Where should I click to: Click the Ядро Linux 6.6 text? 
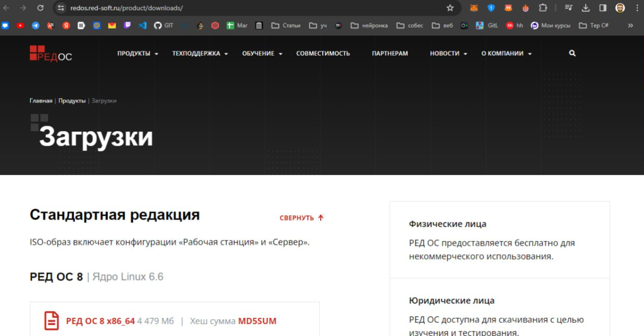coord(128,277)
